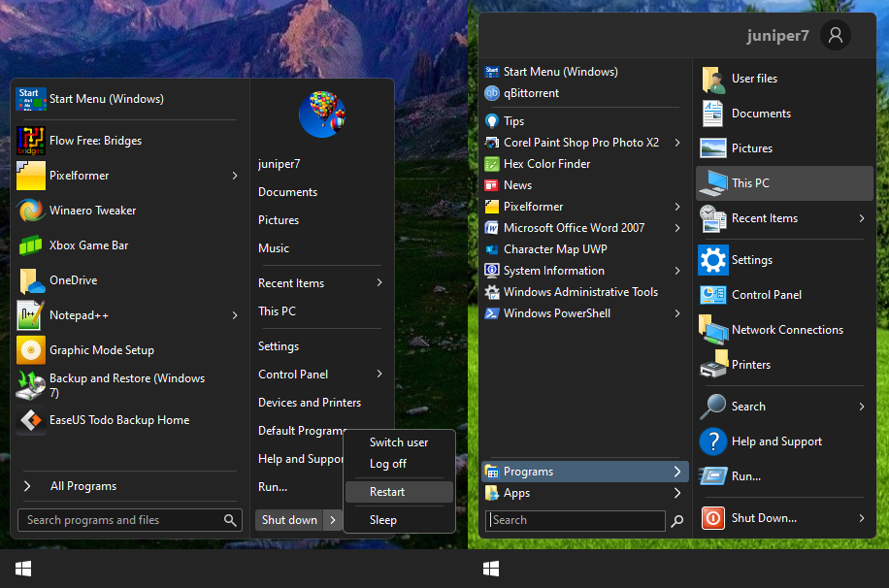Click Run... in left start menu
This screenshot has height=588, width=889.
coord(273,487)
